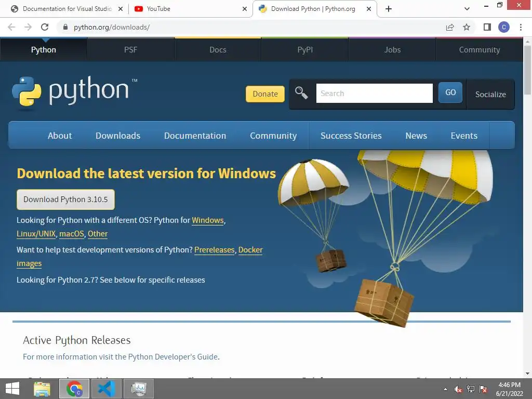The height and width of the screenshot is (399, 532).
Task: Open File Explorer from the taskbar
Action: coord(42,389)
